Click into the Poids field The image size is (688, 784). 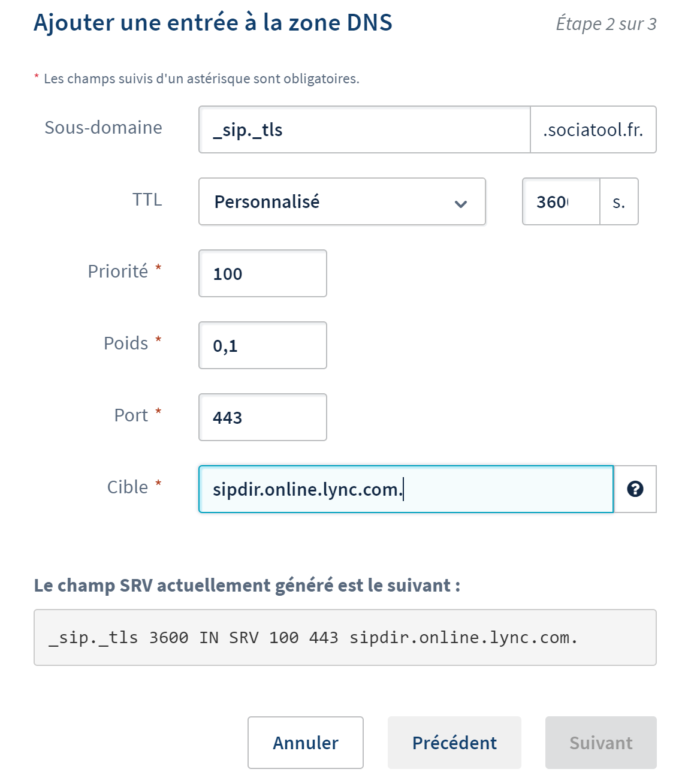coord(262,346)
